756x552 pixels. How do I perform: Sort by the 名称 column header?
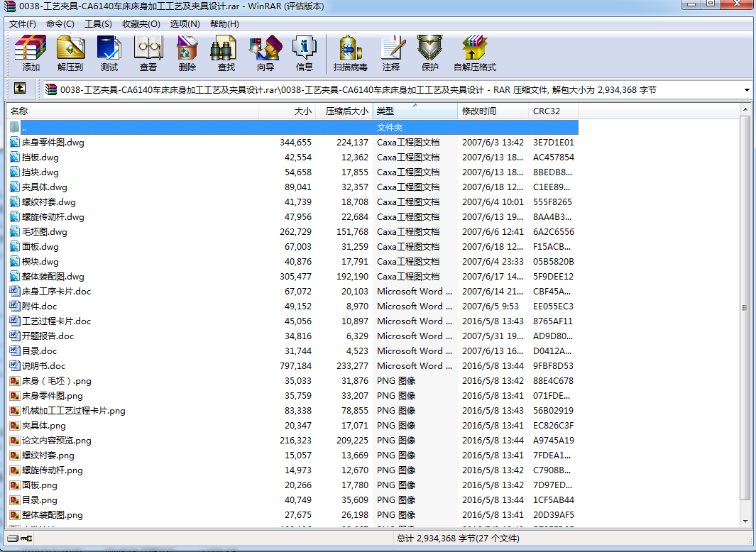133,111
